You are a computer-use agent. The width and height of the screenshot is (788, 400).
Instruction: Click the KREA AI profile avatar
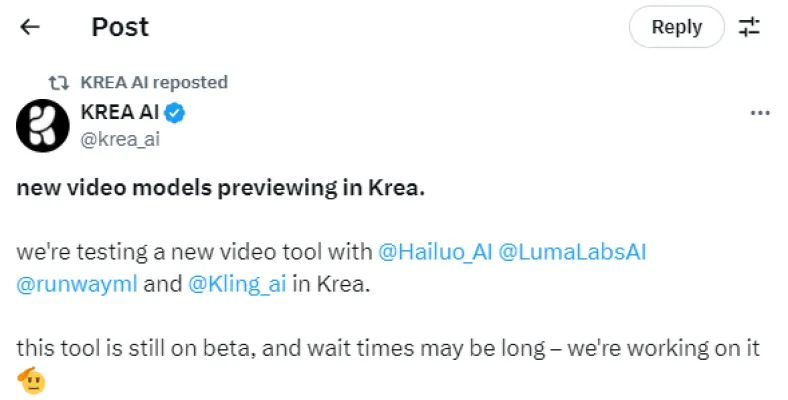coord(43,126)
